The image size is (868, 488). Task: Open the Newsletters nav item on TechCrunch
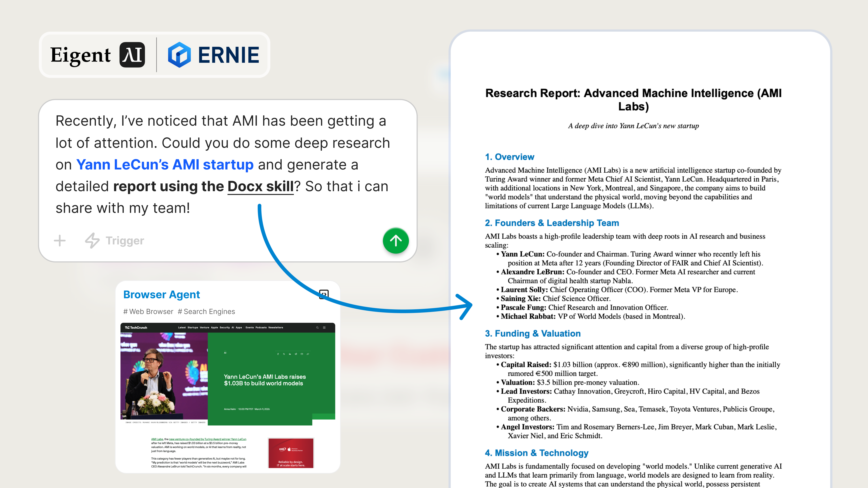click(x=276, y=327)
